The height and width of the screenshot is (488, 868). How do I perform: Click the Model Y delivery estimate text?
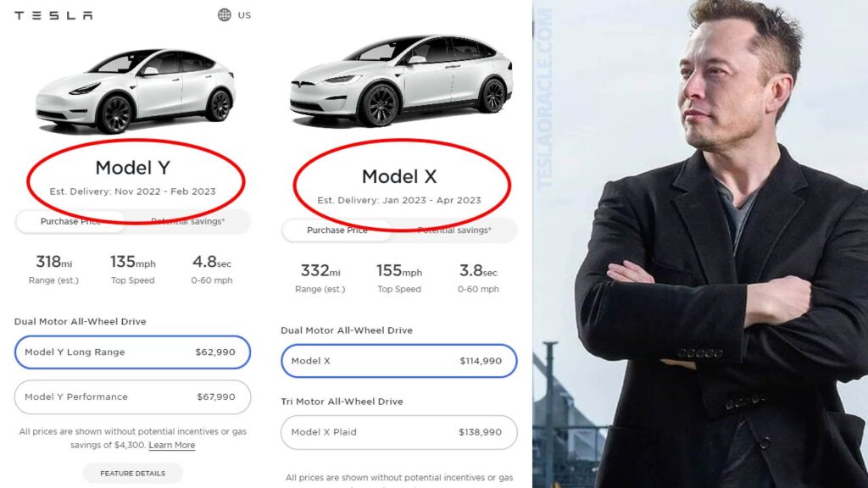pos(131,192)
